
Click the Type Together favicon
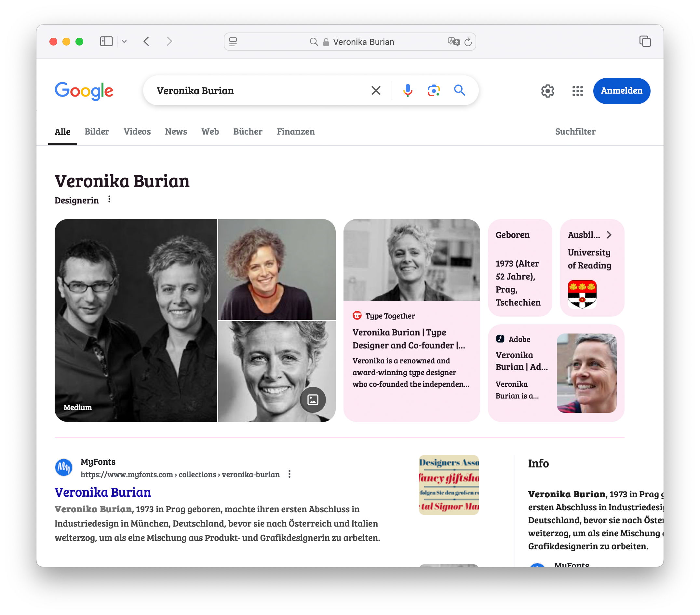357,316
